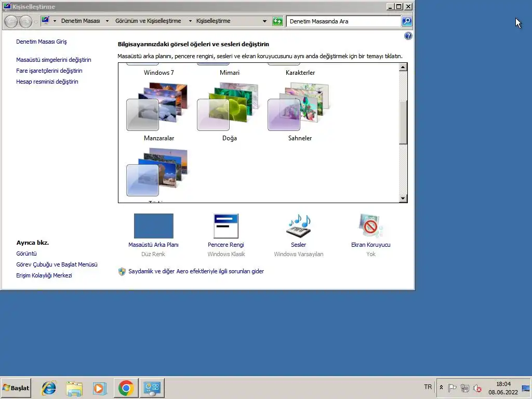Launch Internet Explorer from taskbar

point(49,388)
